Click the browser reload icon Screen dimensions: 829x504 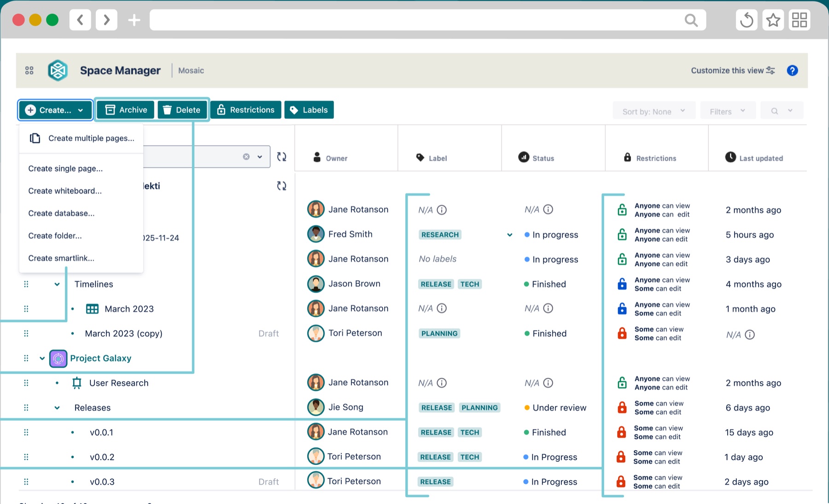747,20
